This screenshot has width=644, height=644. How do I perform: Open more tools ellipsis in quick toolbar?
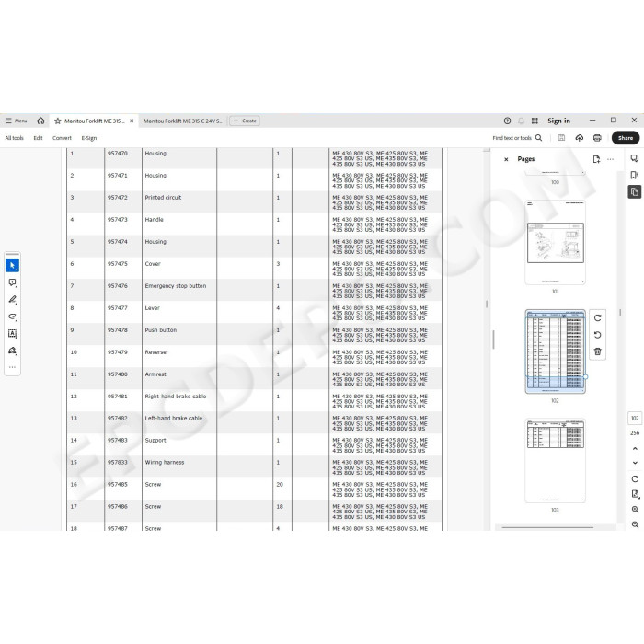pyautogui.click(x=12, y=367)
